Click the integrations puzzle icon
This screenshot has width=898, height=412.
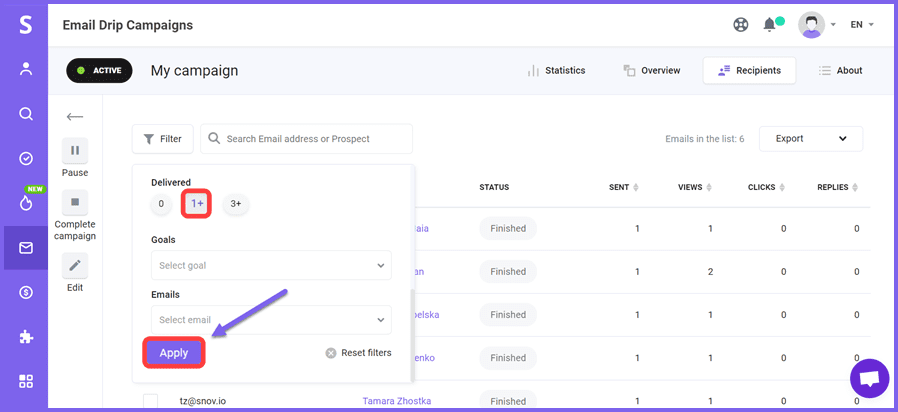[26, 337]
